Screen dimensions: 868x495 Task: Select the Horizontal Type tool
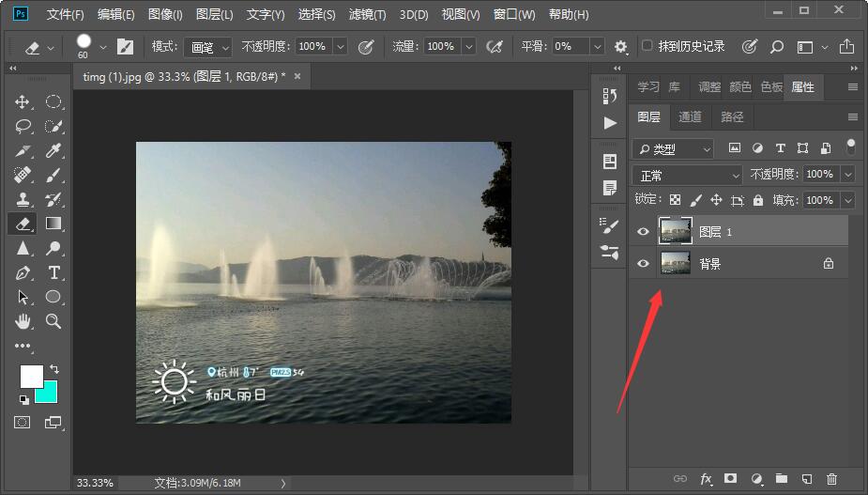point(53,272)
